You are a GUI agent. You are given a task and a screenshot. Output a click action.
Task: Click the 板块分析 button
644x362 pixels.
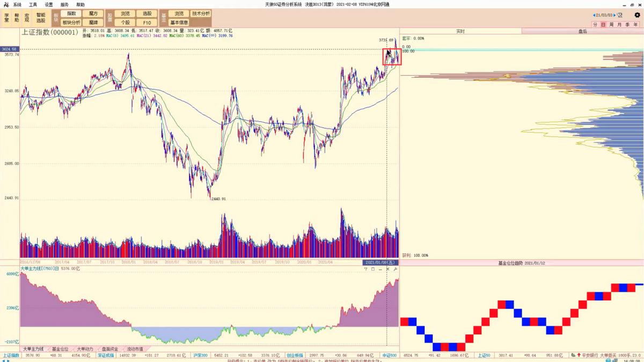pyautogui.click(x=71, y=23)
